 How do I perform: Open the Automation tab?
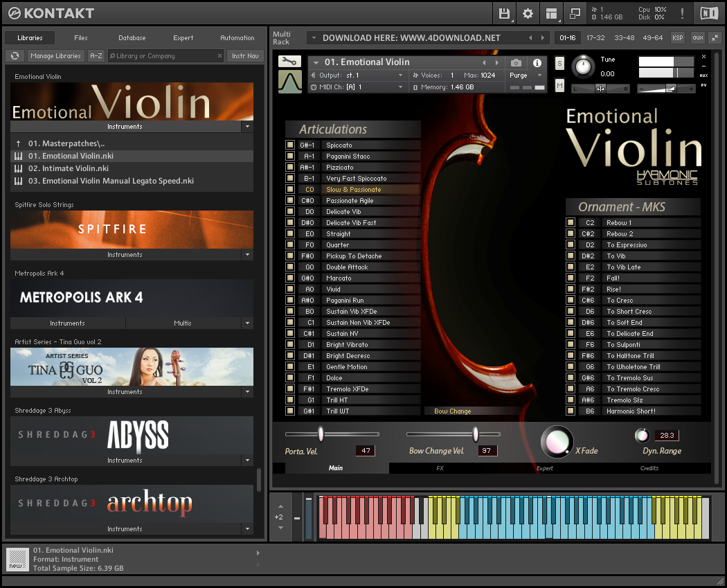pyautogui.click(x=237, y=37)
